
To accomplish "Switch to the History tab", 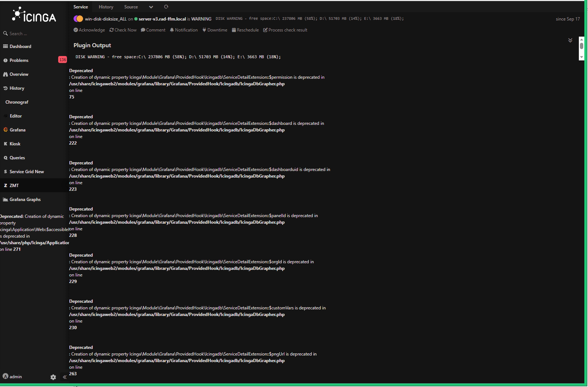I will pos(106,7).
